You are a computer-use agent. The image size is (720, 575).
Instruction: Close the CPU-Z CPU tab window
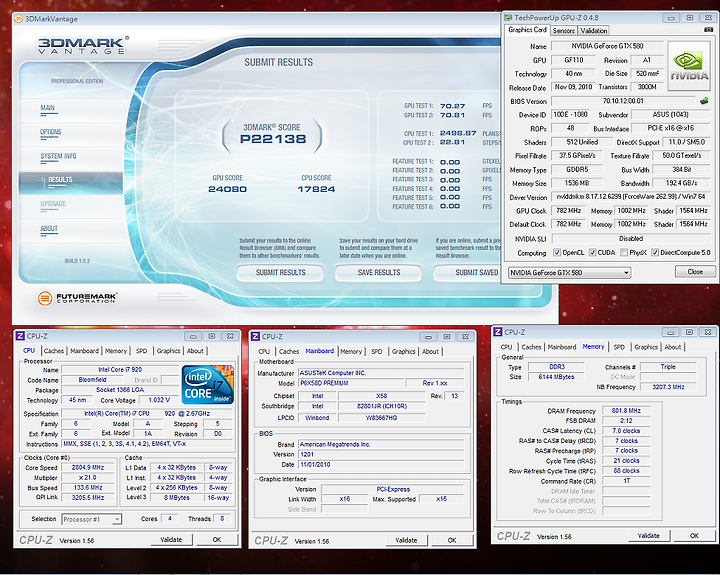[231, 336]
